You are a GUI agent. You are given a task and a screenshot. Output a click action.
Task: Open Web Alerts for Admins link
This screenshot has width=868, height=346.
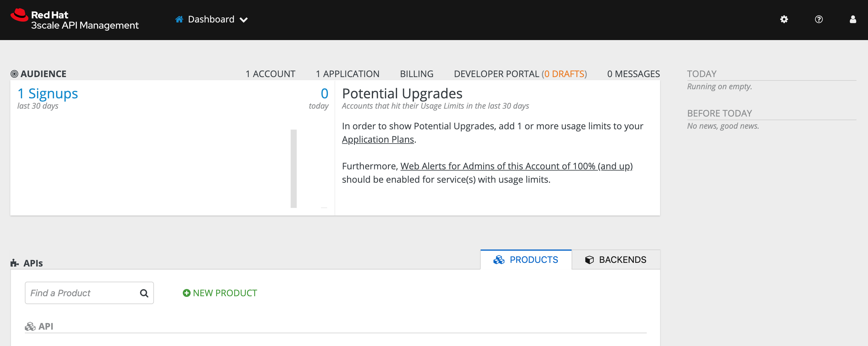coord(516,166)
